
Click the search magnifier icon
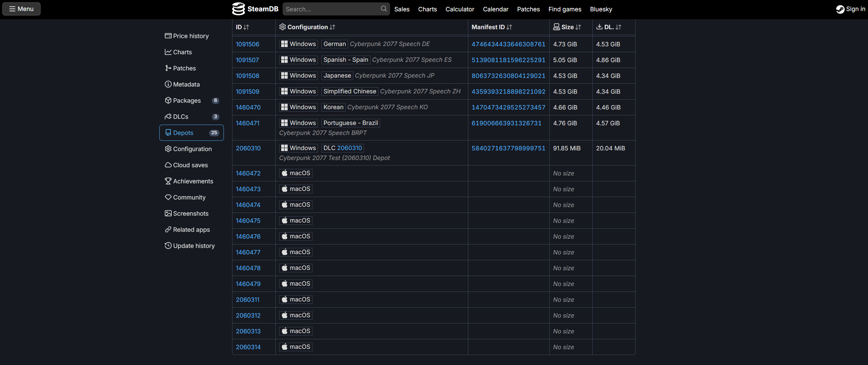(x=384, y=9)
